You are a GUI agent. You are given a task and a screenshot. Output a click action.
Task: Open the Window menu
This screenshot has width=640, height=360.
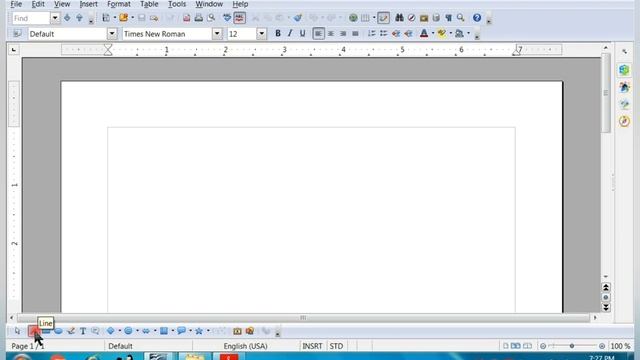(209, 4)
